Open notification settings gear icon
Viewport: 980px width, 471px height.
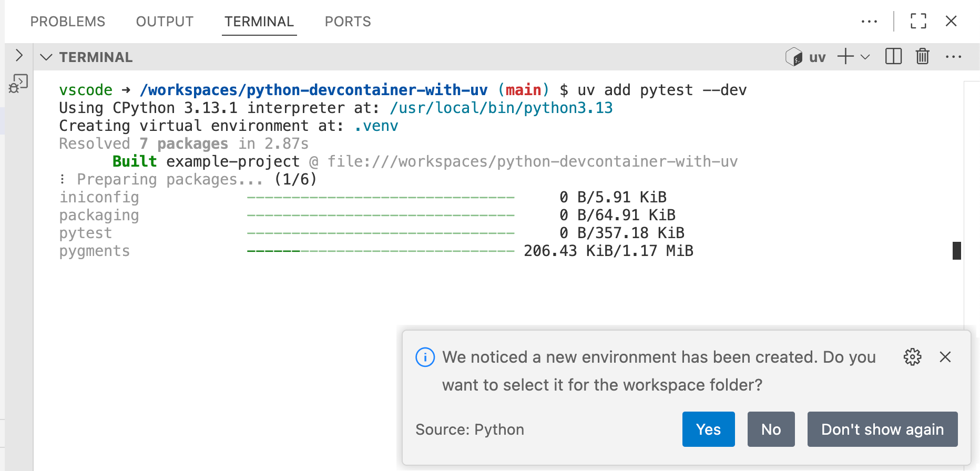point(912,357)
